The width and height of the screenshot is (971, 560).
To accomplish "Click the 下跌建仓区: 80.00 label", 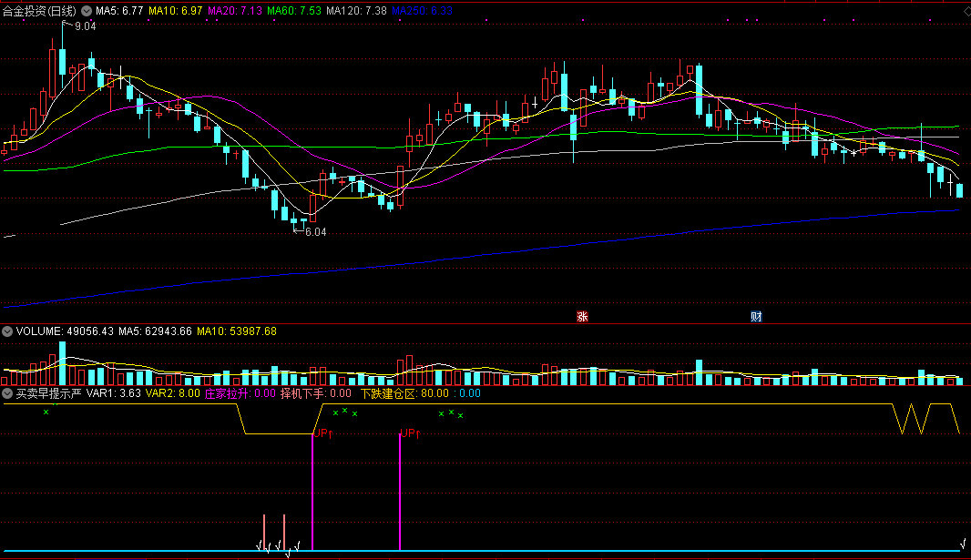I will [405, 393].
